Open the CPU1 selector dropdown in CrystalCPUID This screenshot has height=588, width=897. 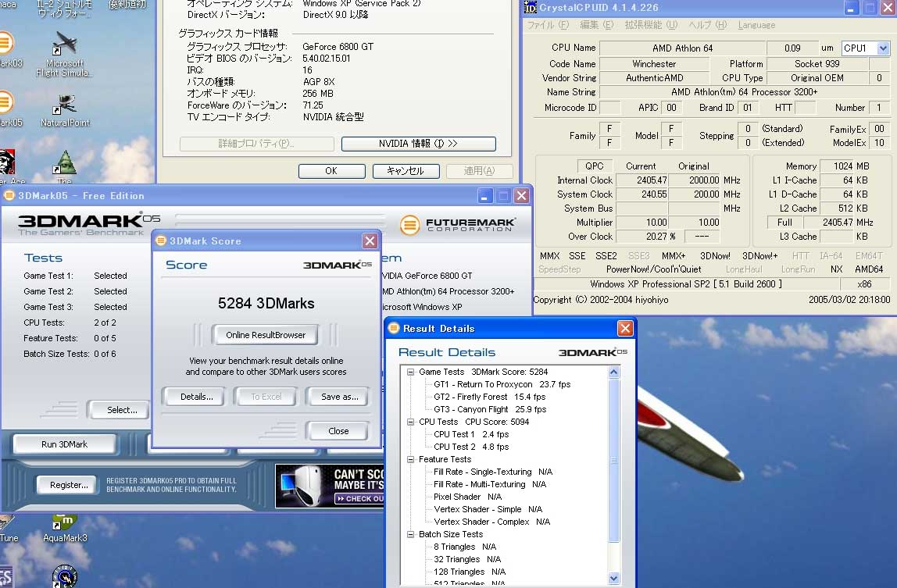883,48
